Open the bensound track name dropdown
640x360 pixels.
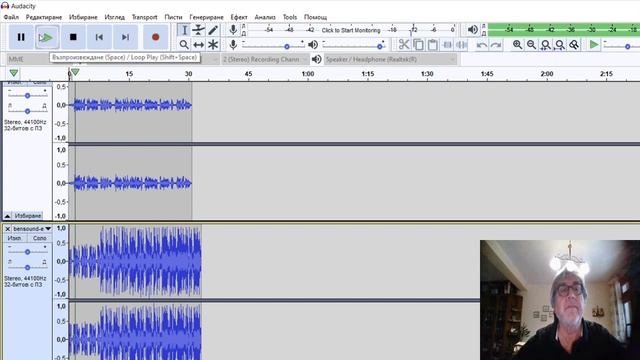pyautogui.click(x=32, y=229)
